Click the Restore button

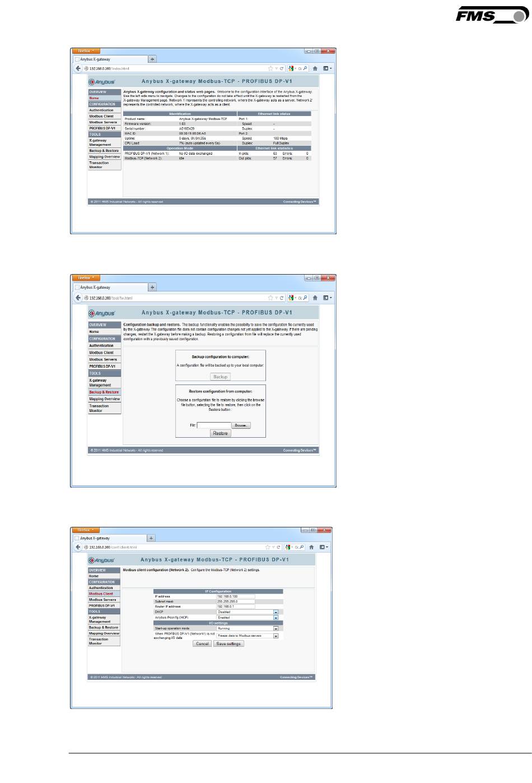pyautogui.click(x=221, y=433)
